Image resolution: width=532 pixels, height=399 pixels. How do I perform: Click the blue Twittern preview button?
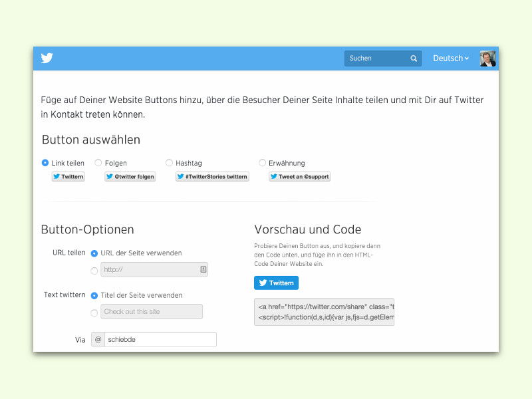tap(276, 283)
